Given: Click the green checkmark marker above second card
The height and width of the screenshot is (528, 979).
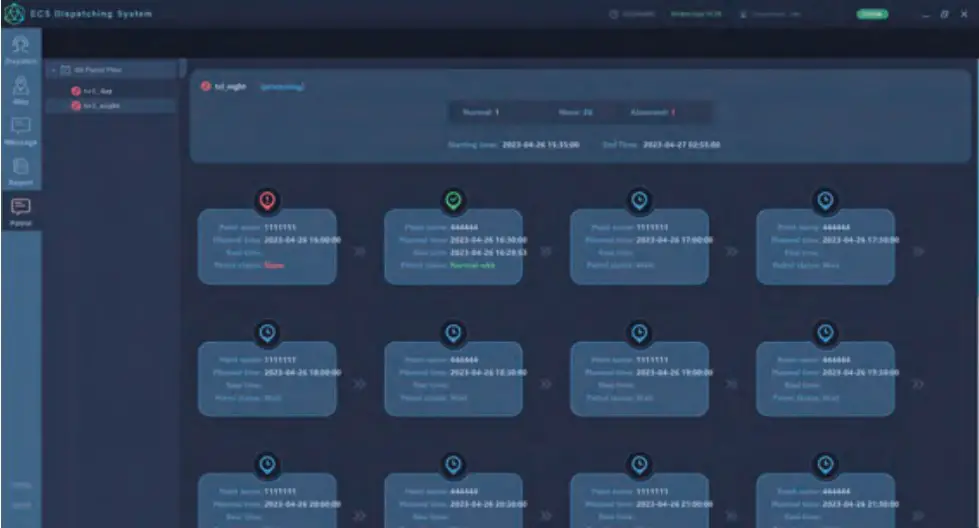Looking at the screenshot, I should click(x=453, y=200).
